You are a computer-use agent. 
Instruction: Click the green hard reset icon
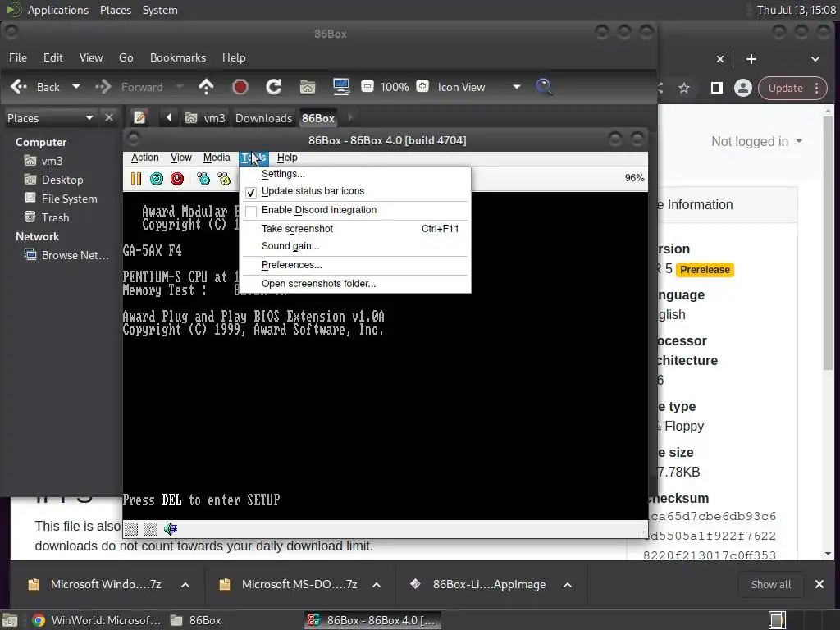157,178
